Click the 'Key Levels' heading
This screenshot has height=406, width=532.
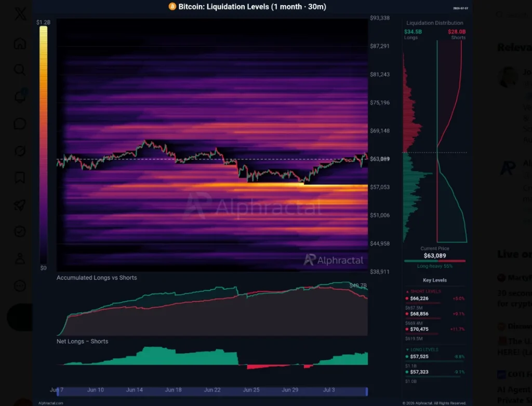click(x=435, y=280)
